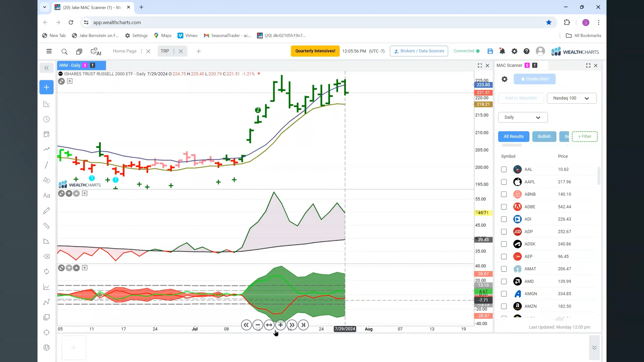
Task: Open the help question mark icon
Action: (x=527, y=51)
